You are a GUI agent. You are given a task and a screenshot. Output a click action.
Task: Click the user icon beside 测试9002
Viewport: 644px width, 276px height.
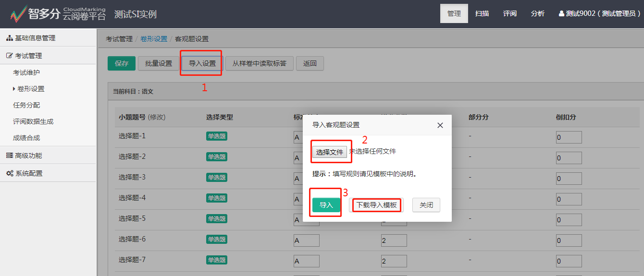coord(561,14)
